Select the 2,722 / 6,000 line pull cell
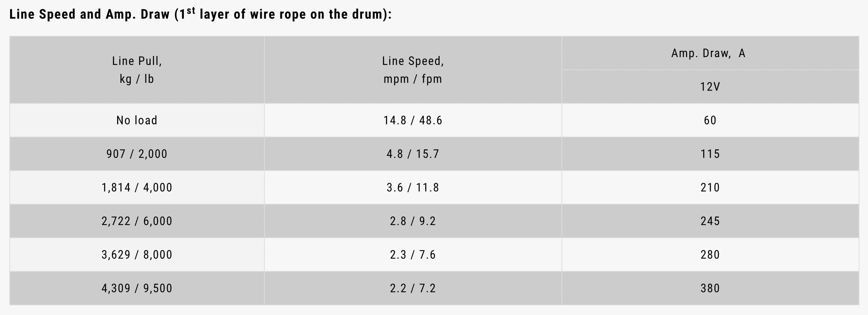 coord(137,221)
